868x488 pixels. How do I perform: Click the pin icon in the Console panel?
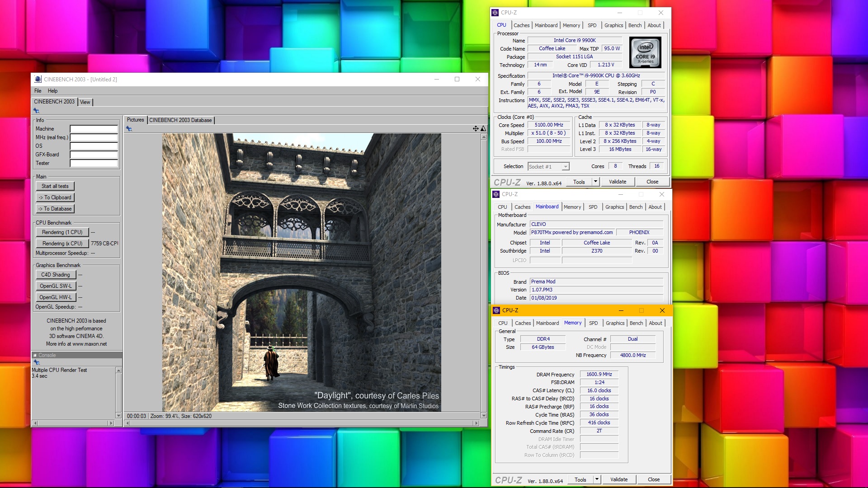[37, 362]
